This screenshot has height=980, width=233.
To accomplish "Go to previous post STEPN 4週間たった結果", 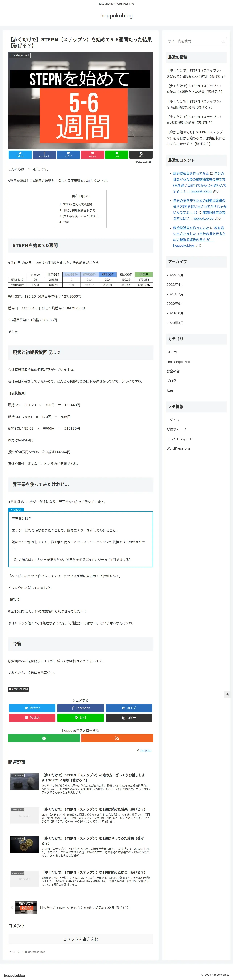I will coord(81,907).
